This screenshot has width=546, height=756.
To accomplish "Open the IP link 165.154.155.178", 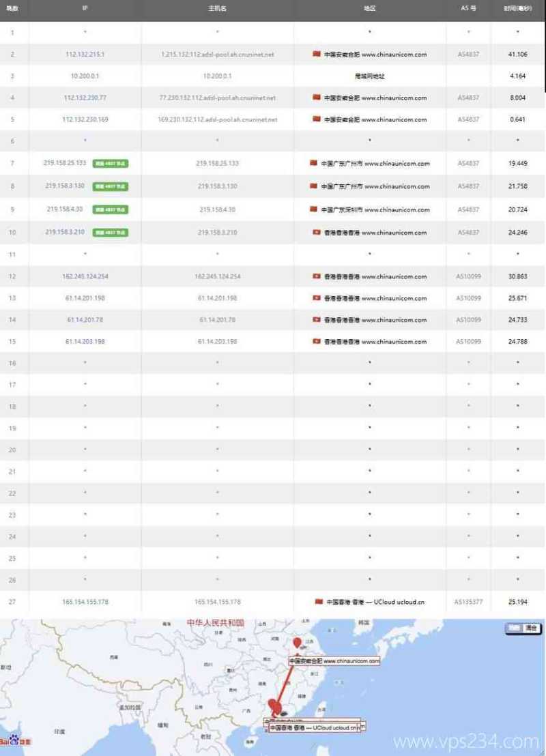I will (x=84, y=602).
